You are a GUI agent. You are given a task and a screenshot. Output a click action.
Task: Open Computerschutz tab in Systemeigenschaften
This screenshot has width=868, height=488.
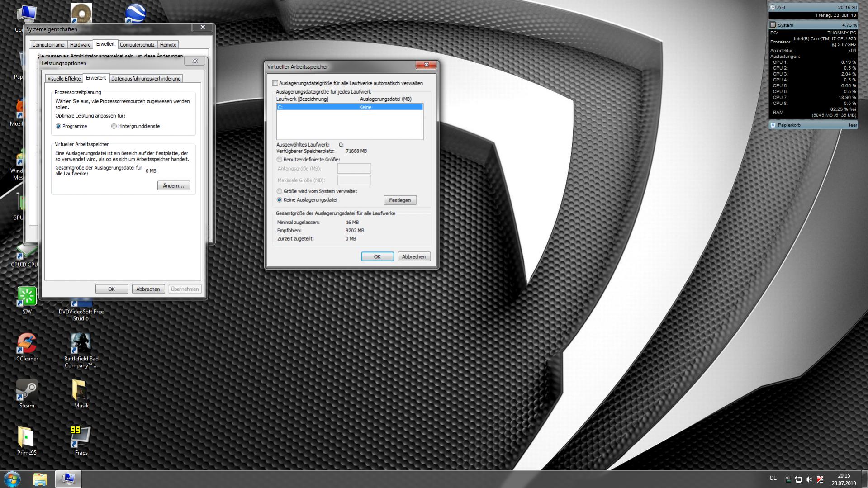click(x=137, y=45)
